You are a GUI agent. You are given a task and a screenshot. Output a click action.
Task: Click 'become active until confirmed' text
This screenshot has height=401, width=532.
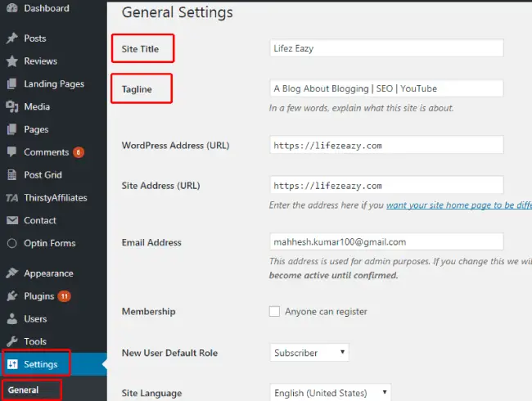[333, 275]
